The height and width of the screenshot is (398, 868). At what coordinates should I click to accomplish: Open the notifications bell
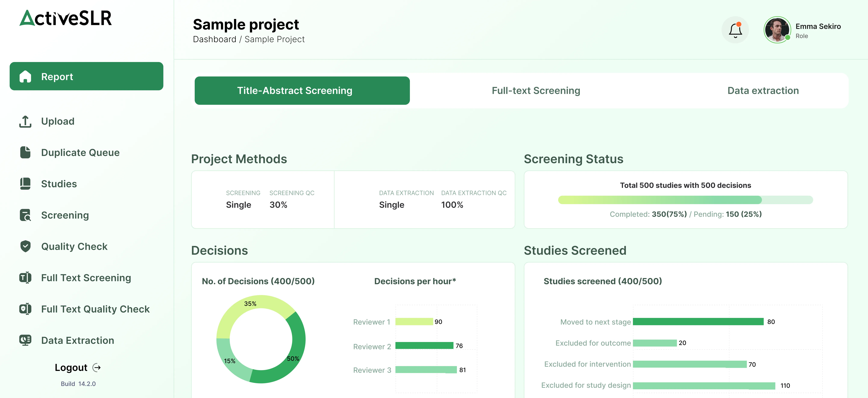(x=735, y=30)
